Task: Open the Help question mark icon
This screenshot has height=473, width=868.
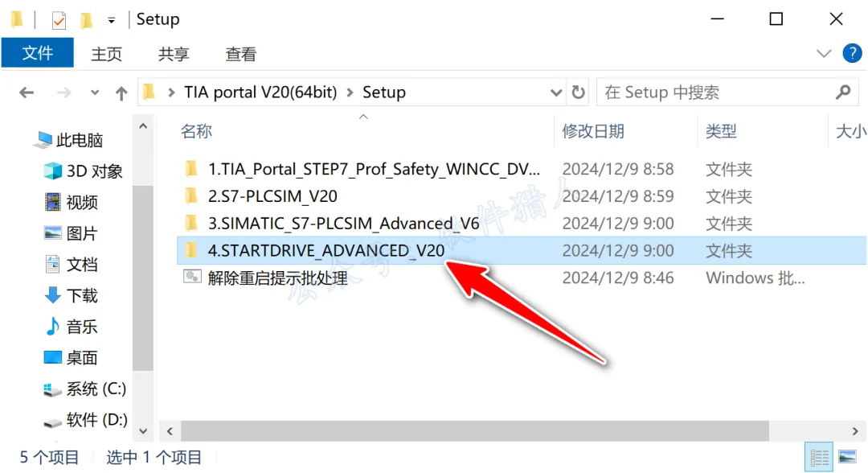Action: (852, 53)
